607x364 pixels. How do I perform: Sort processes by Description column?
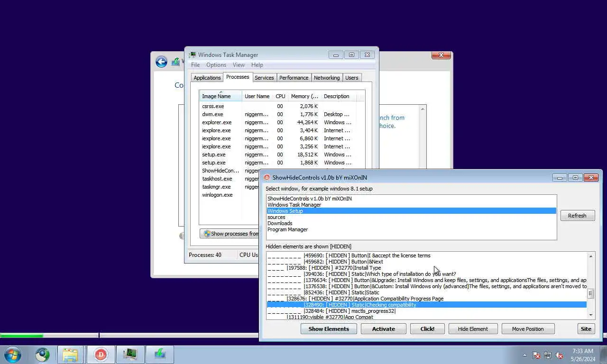click(x=339, y=96)
